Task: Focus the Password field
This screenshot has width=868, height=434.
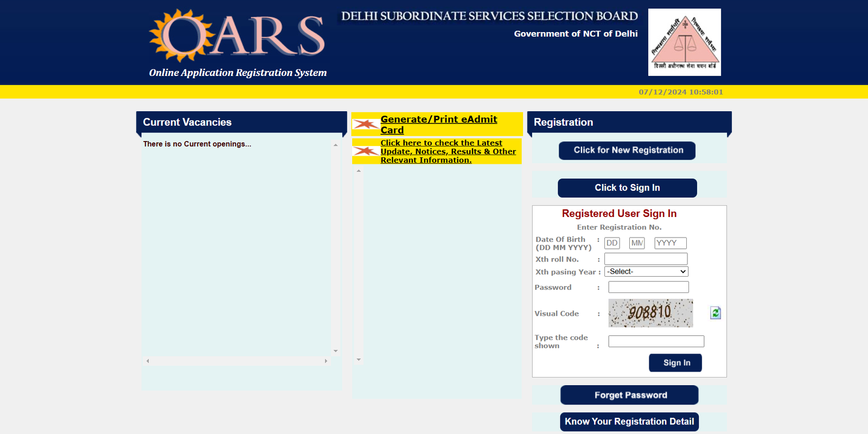Action: pyautogui.click(x=649, y=287)
